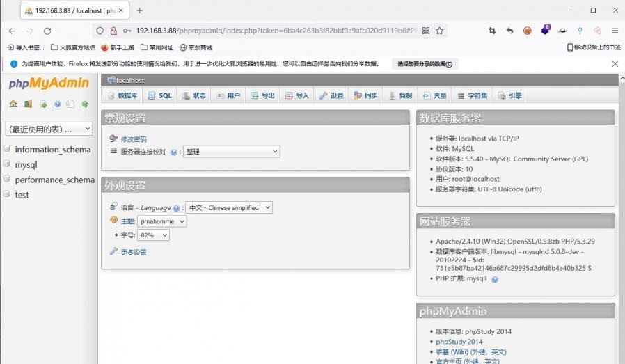Screen dimensions: 625x364
Task: Click the logout door icon in sidebar
Action: click(x=28, y=104)
